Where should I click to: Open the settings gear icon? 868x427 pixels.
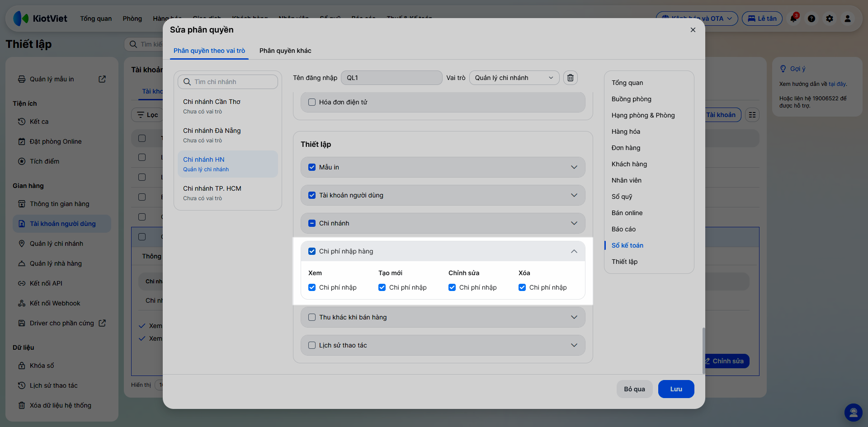[830, 19]
